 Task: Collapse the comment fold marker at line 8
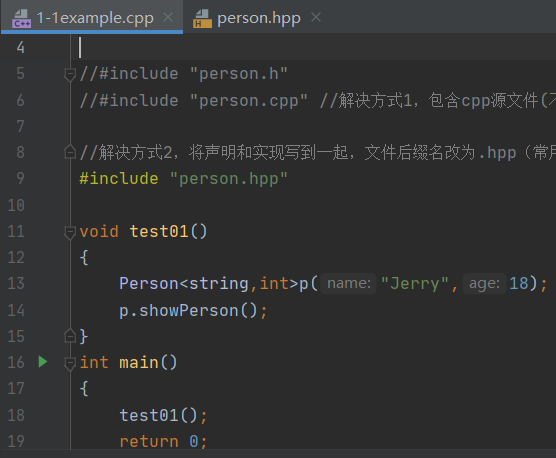(70, 152)
